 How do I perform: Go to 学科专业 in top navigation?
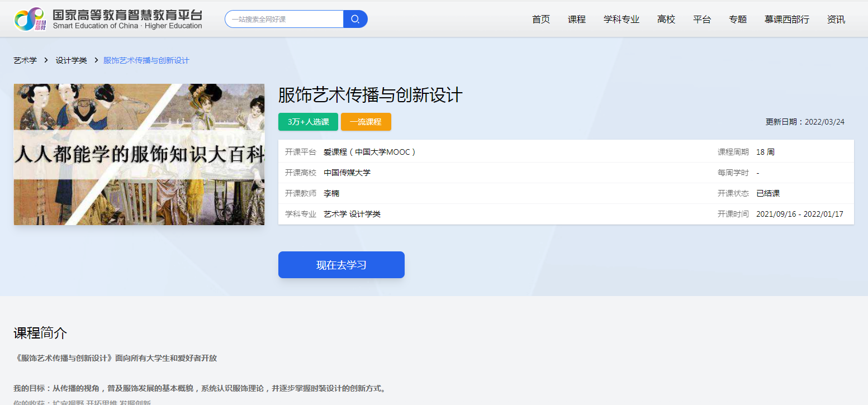(621, 20)
